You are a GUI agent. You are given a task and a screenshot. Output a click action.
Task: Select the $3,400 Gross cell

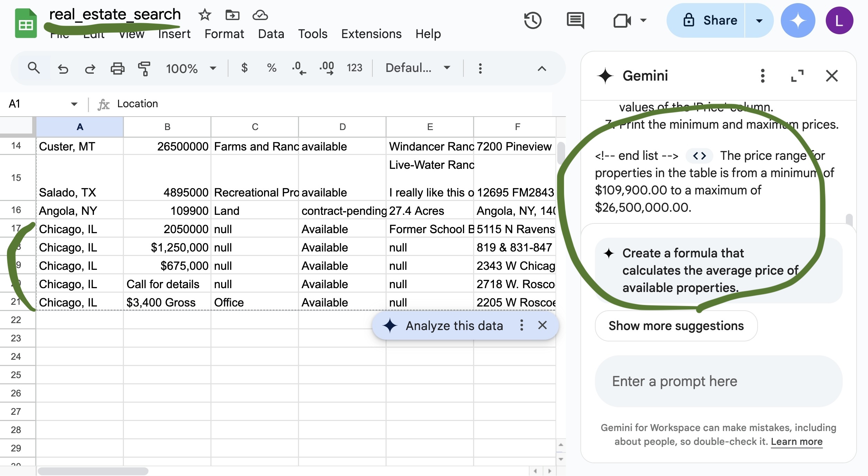coord(167,302)
